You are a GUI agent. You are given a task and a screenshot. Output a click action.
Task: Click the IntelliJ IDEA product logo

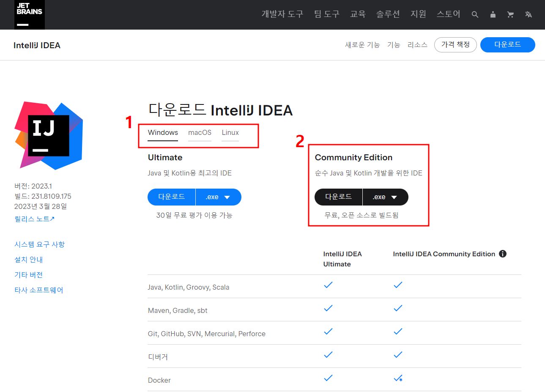click(x=49, y=135)
